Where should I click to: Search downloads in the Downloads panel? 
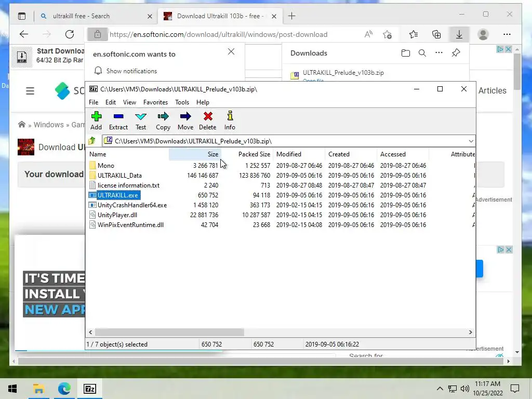coord(422,53)
